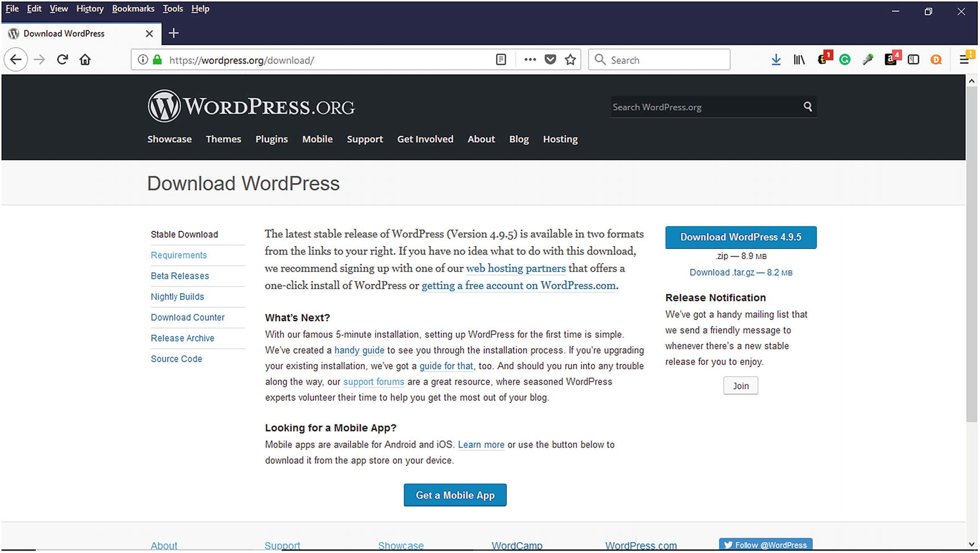Open the Get Involved navigation link
980x553 pixels.
pyautogui.click(x=425, y=139)
